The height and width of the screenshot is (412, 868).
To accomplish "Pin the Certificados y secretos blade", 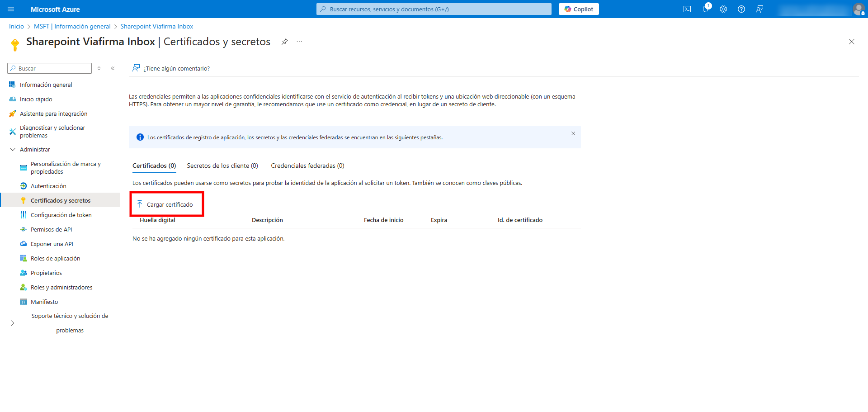I will click(284, 42).
